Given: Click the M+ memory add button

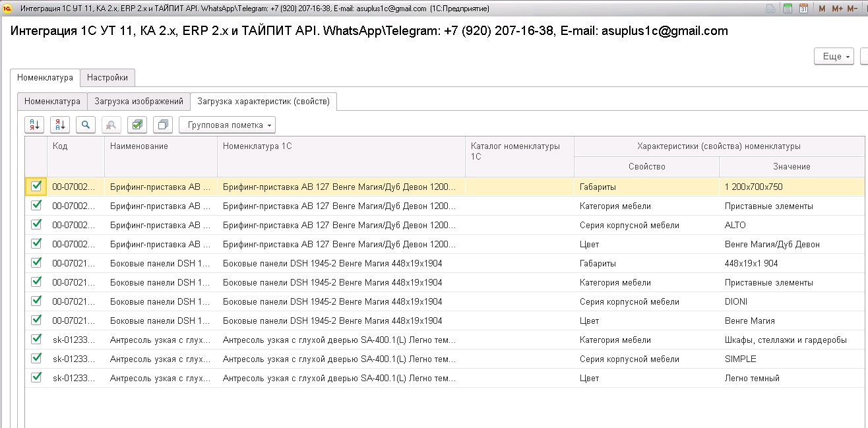Looking at the screenshot, I should [838, 9].
